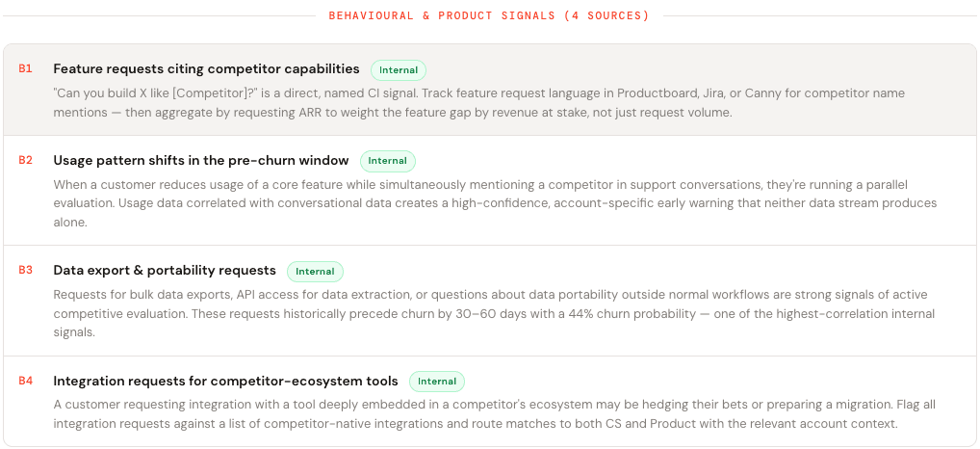The height and width of the screenshot is (449, 980).
Task: Click Internal badge beside Integration requests title
Action: tap(437, 382)
